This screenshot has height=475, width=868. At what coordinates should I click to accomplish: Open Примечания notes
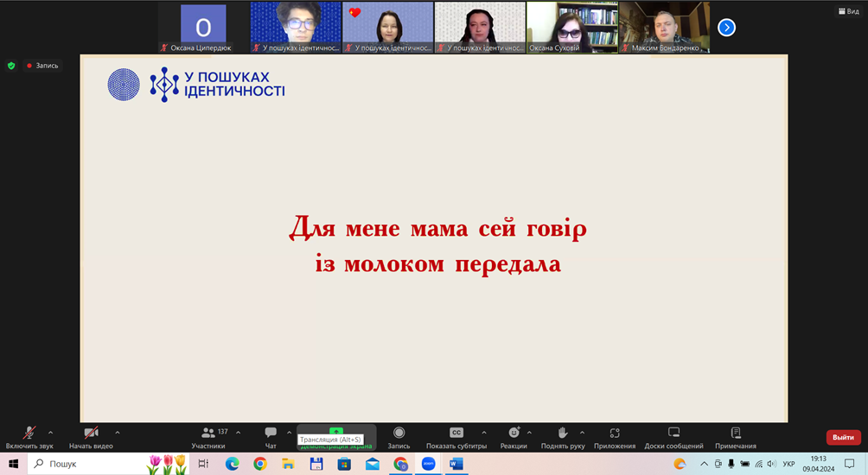736,434
